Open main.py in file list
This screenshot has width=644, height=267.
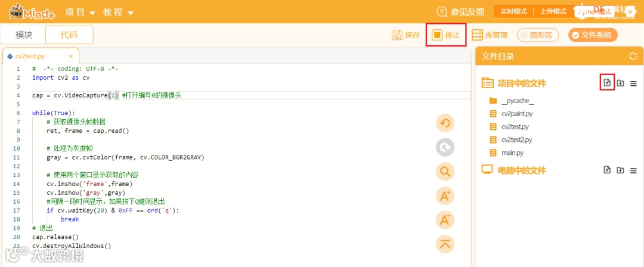click(x=506, y=153)
